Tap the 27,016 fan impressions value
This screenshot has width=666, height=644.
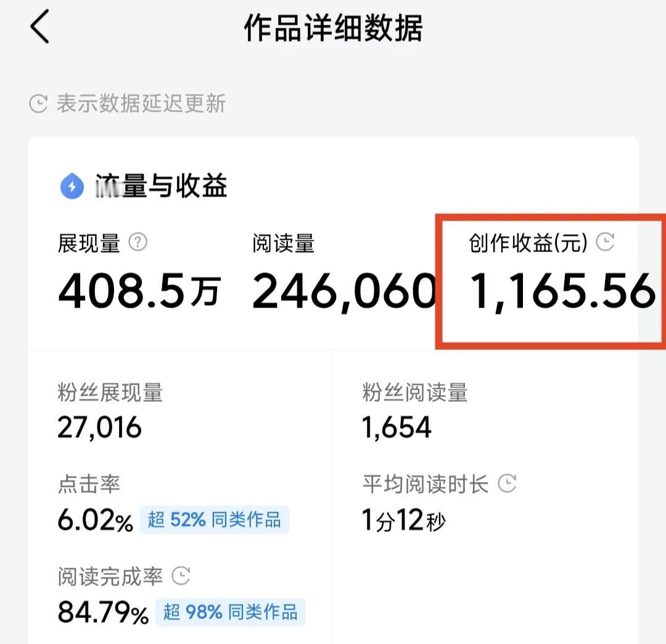tap(99, 427)
